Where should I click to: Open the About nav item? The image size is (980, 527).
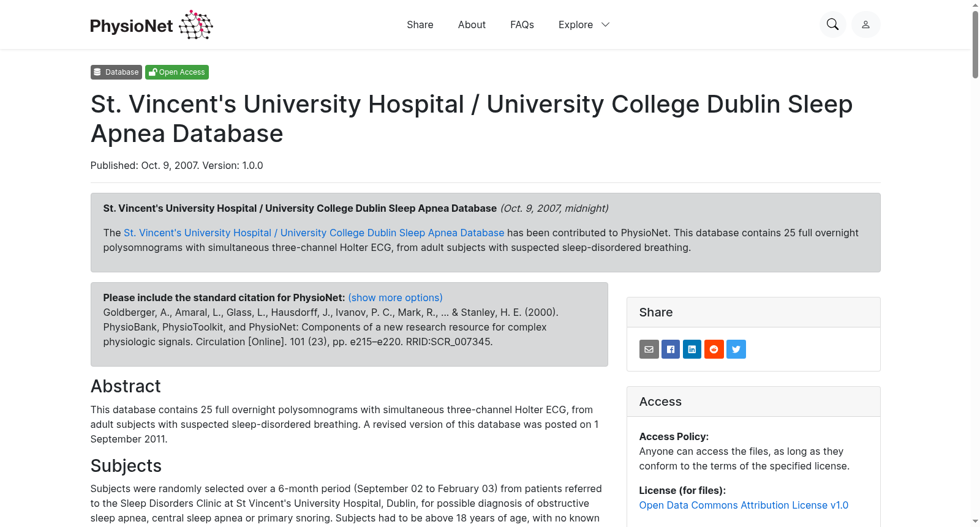tap(472, 24)
